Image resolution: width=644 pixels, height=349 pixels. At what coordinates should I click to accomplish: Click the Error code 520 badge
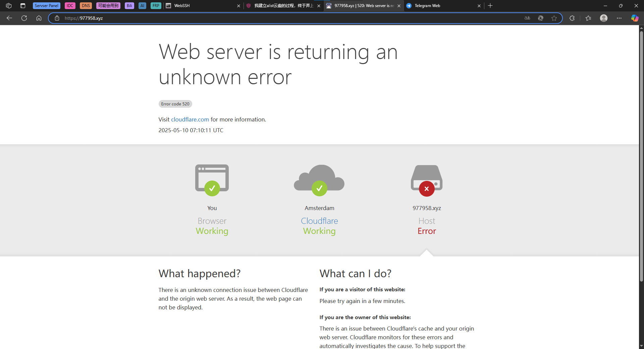(175, 104)
